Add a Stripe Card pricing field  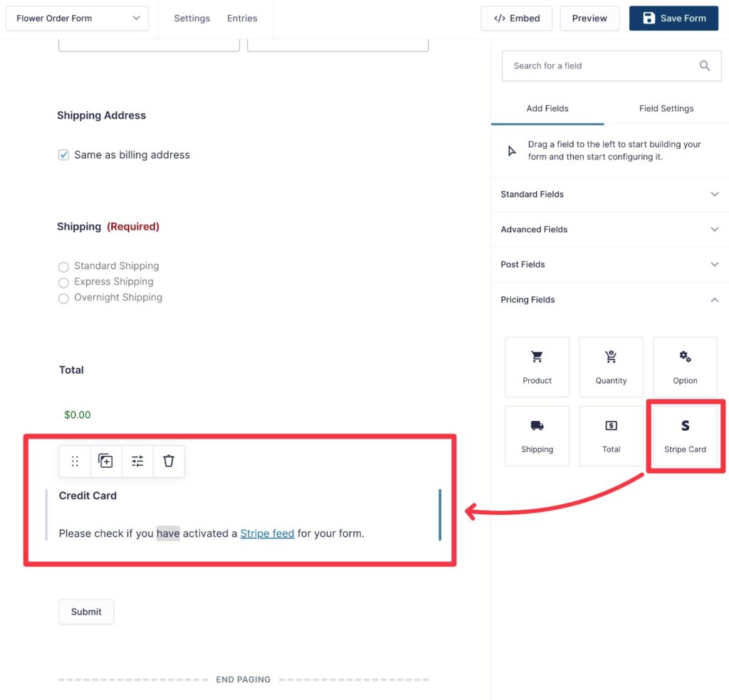tap(684, 436)
